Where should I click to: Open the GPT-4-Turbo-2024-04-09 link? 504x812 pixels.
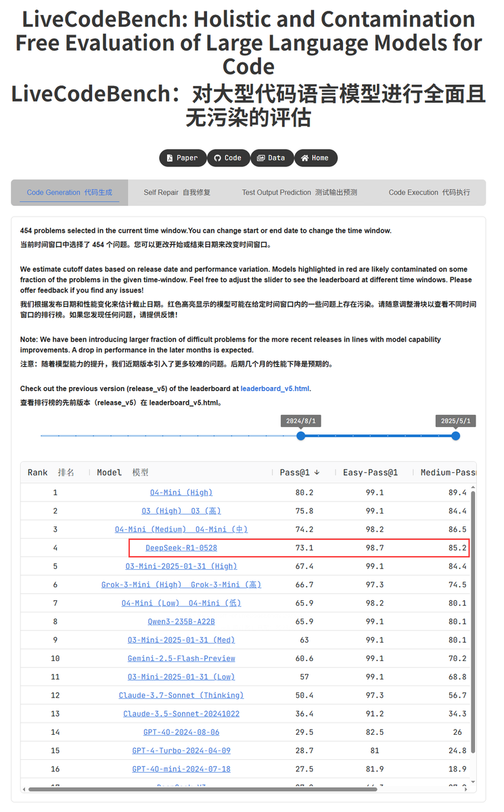coord(181,750)
